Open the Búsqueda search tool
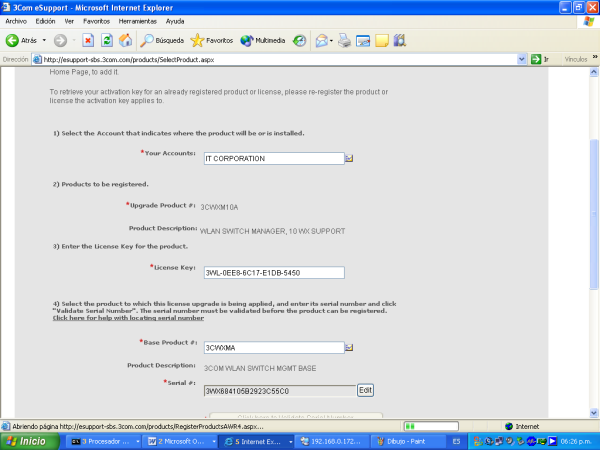This screenshot has height=450, width=600. coord(162,40)
